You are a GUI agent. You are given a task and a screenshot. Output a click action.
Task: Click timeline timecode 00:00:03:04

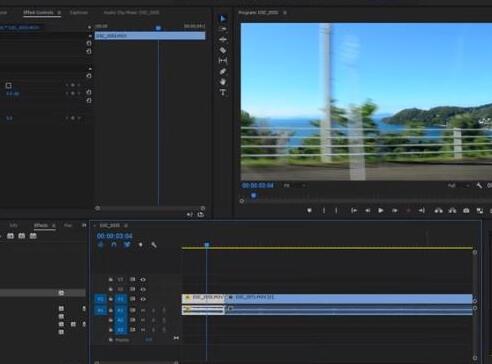click(114, 236)
